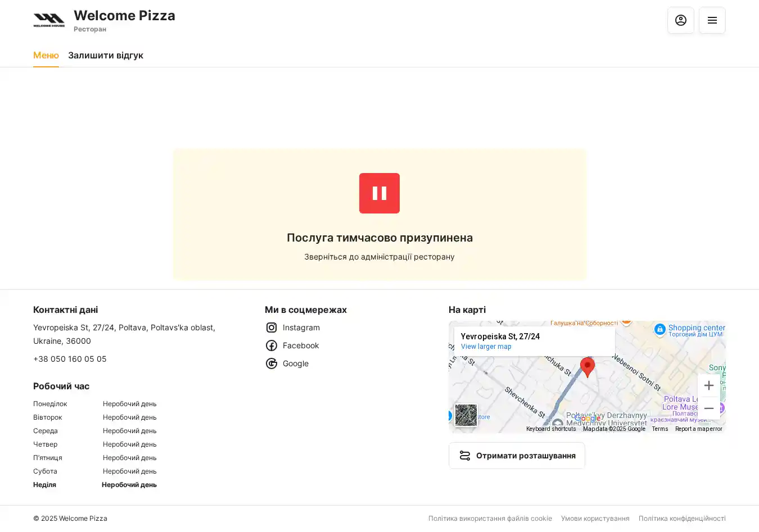This screenshot has height=532, width=759.
Task: Switch to the Меню tab
Action: coord(46,55)
